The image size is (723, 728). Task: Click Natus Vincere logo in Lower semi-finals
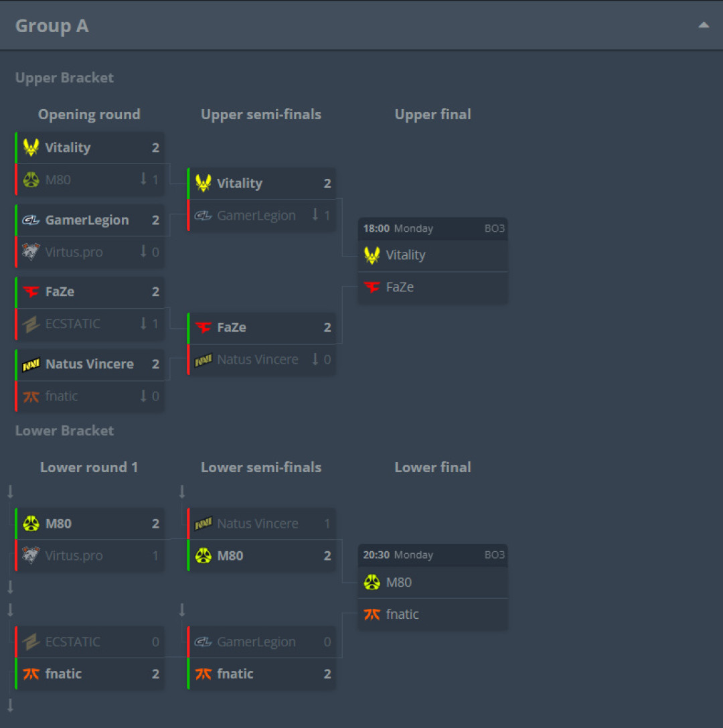tap(204, 523)
